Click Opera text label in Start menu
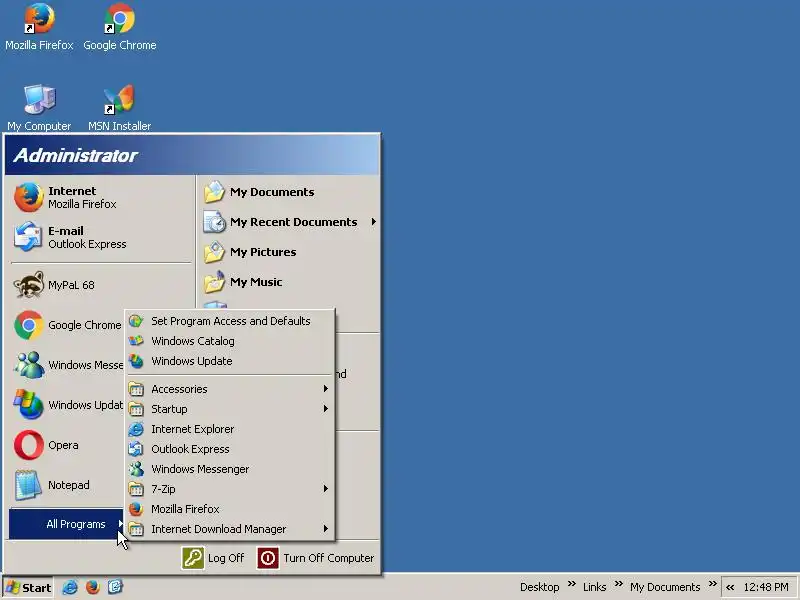 pyautogui.click(x=63, y=445)
